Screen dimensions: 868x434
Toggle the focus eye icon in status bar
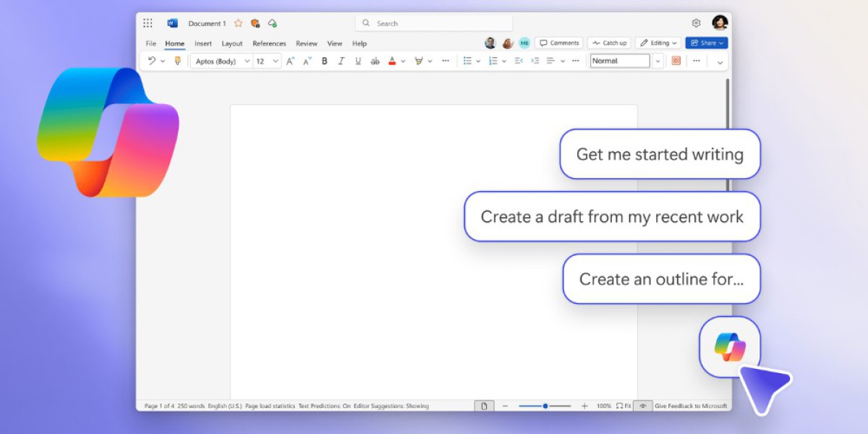[643, 406]
